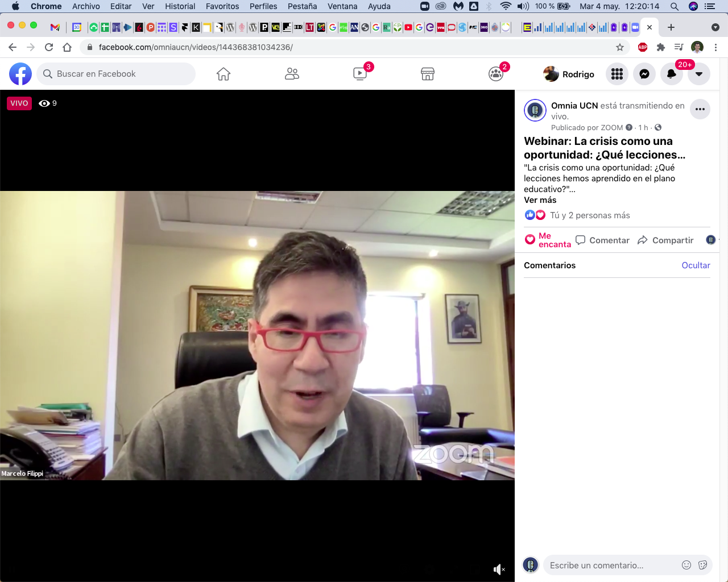The image size is (728, 582).
Task: Open the Historial menu in menu bar
Action: pyautogui.click(x=180, y=6)
